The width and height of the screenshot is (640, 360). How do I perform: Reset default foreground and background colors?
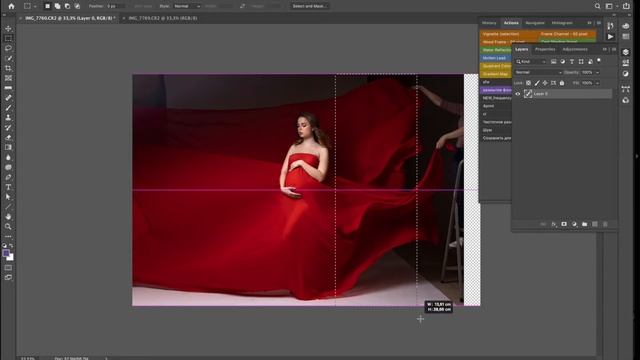pyautogui.click(x=4, y=246)
